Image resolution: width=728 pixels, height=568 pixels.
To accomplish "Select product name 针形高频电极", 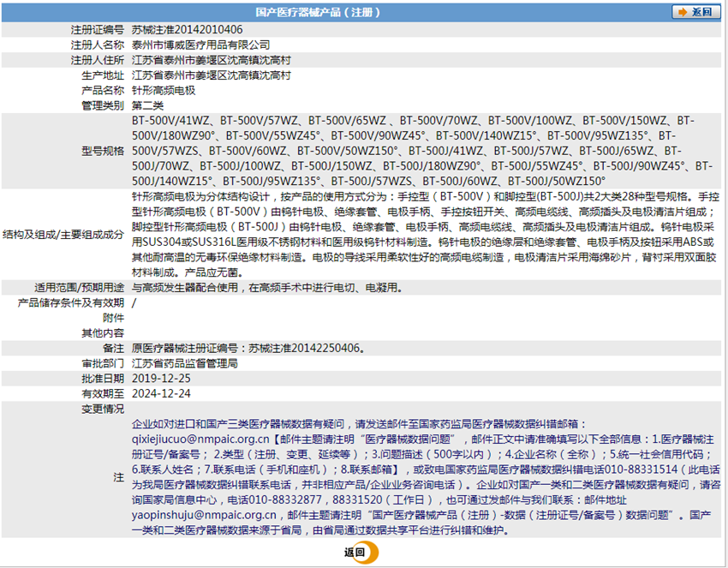I will 164,90.
